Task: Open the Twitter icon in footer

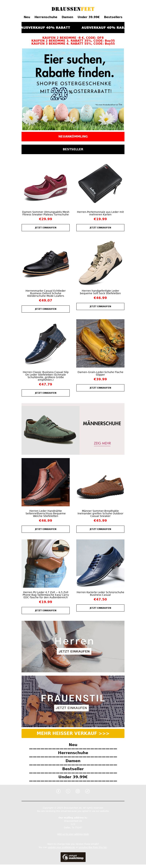Action: pyautogui.click(x=68, y=791)
